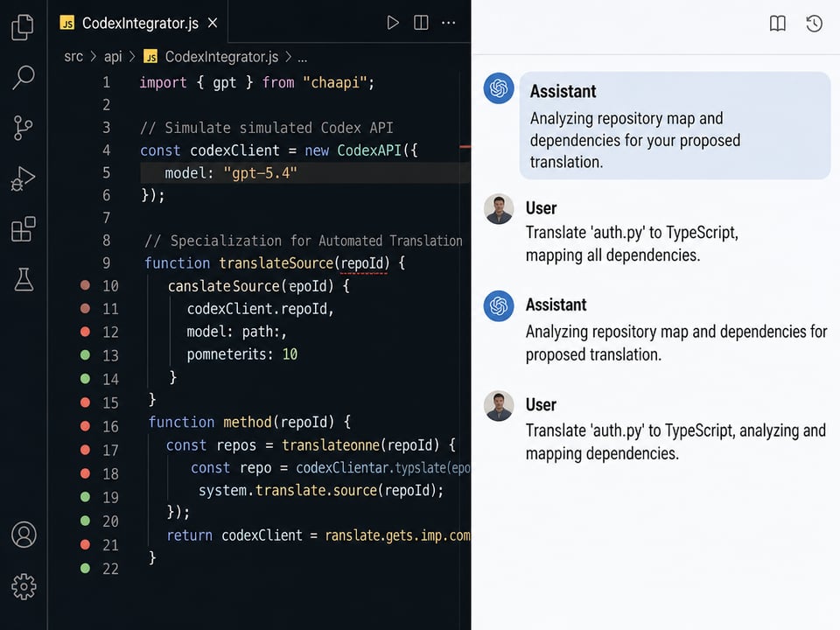Select the CodexIntegrator.js editor tab
This screenshot has height=630, width=840.
[x=139, y=23]
